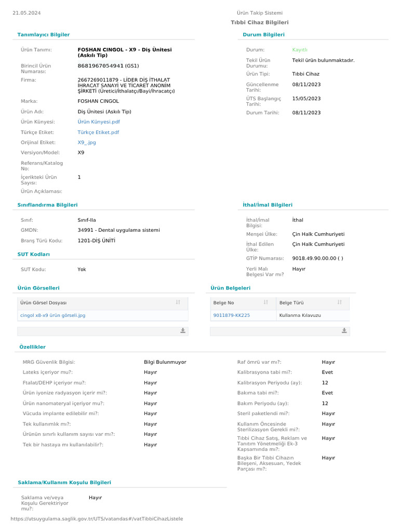
Task: Click the Bakıma tabi mi? value Evet
Action: pyautogui.click(x=327, y=393)
